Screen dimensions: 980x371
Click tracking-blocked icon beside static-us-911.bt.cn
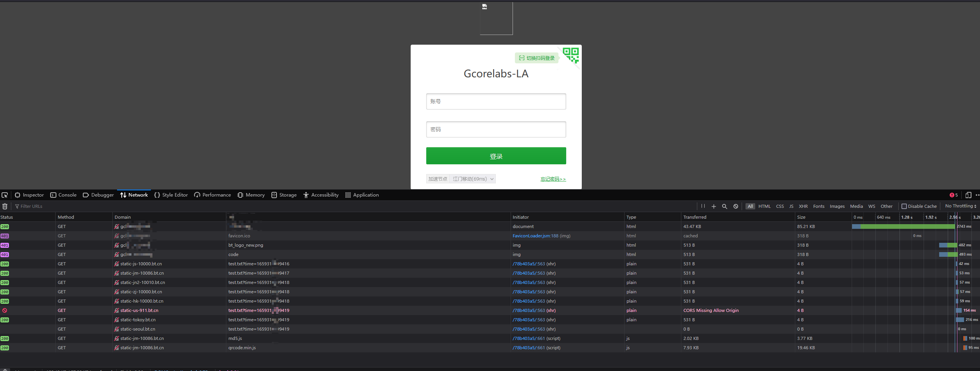tap(117, 310)
